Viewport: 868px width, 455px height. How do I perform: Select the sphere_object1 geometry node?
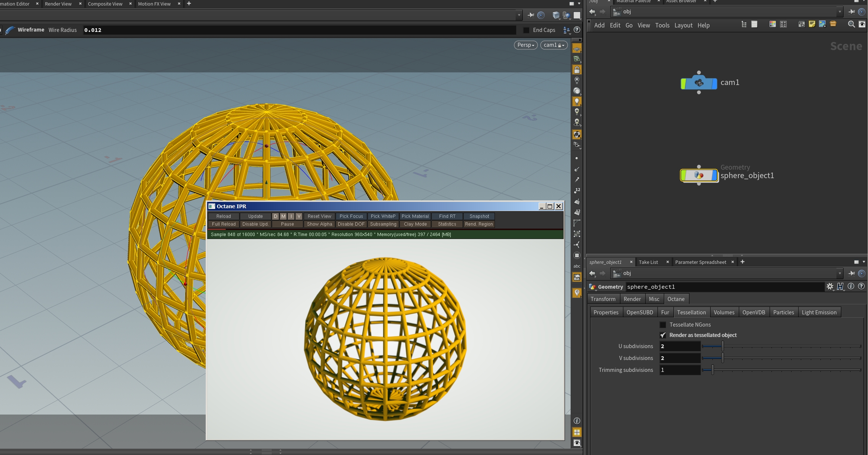[x=699, y=176]
